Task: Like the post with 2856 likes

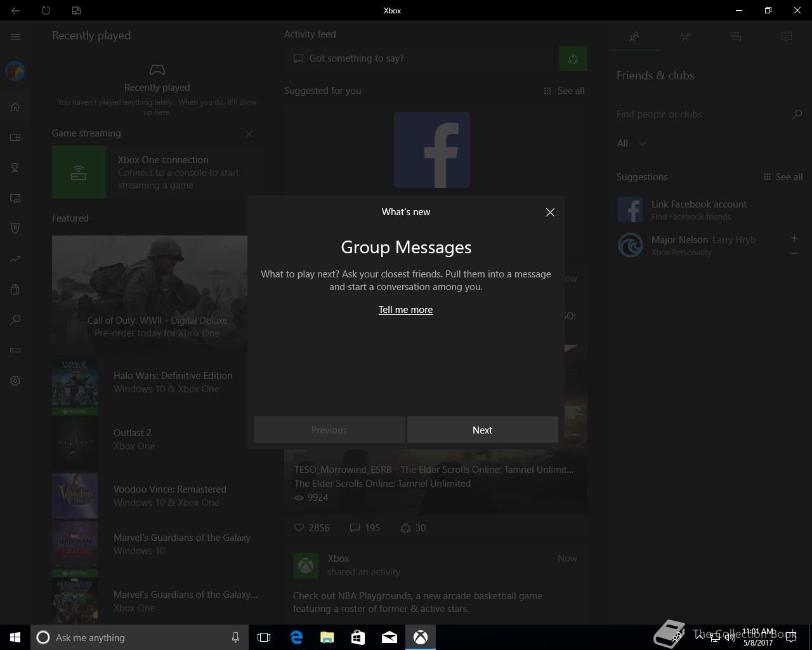Action: tap(311, 528)
